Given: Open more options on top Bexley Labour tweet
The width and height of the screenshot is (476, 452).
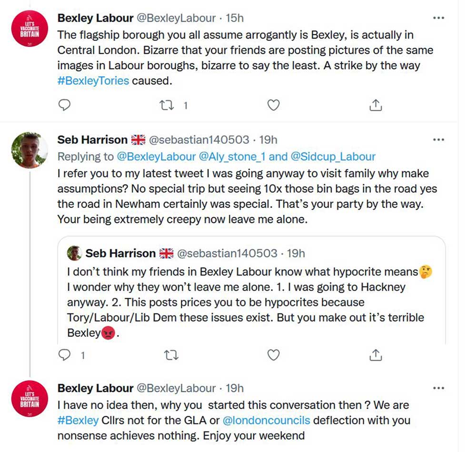Looking at the screenshot, I should [438, 18].
